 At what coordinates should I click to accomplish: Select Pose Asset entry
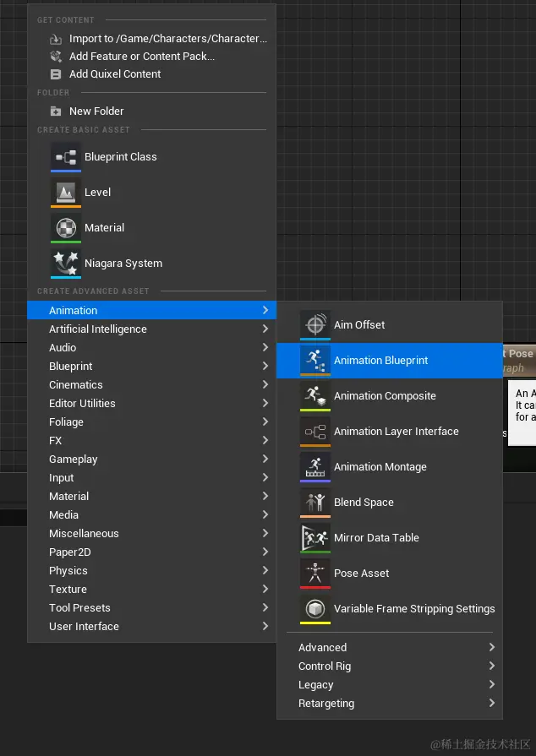coord(390,574)
